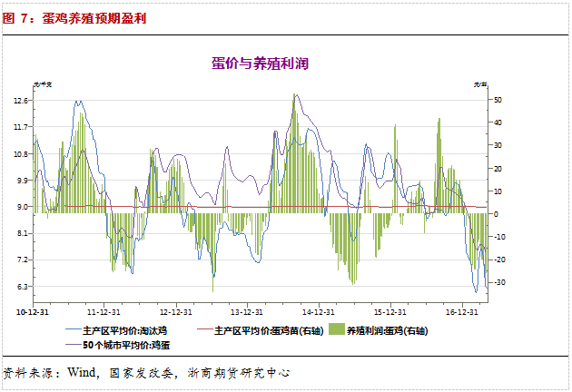Click left axis value '6.3'
Screen dimensions: 572x392
[x=23, y=287]
